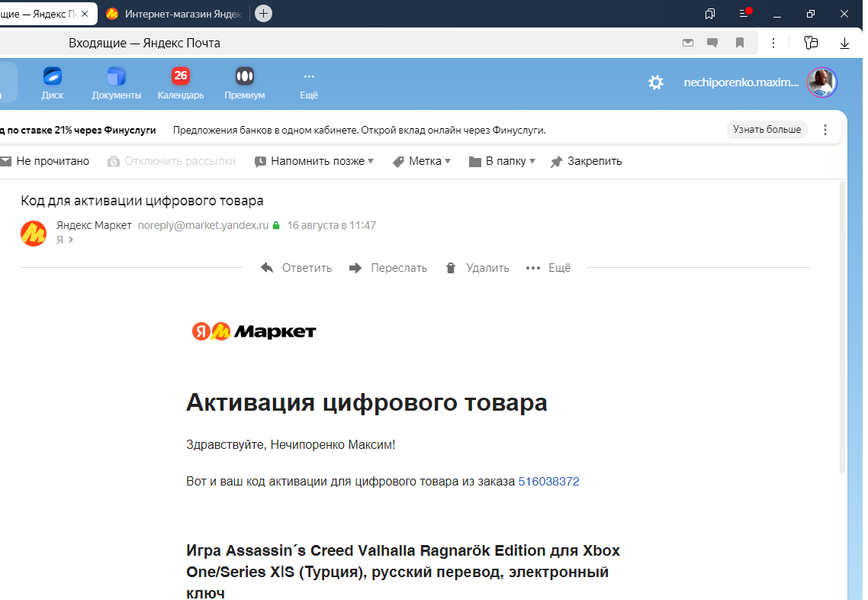Click the Узнать больше button
The image size is (868, 600).
click(x=767, y=130)
